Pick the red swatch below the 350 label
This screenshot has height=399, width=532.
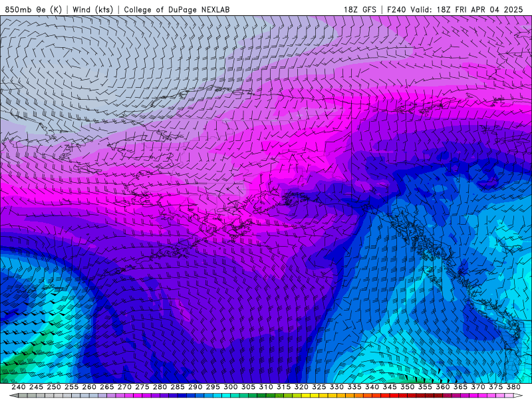(412, 396)
